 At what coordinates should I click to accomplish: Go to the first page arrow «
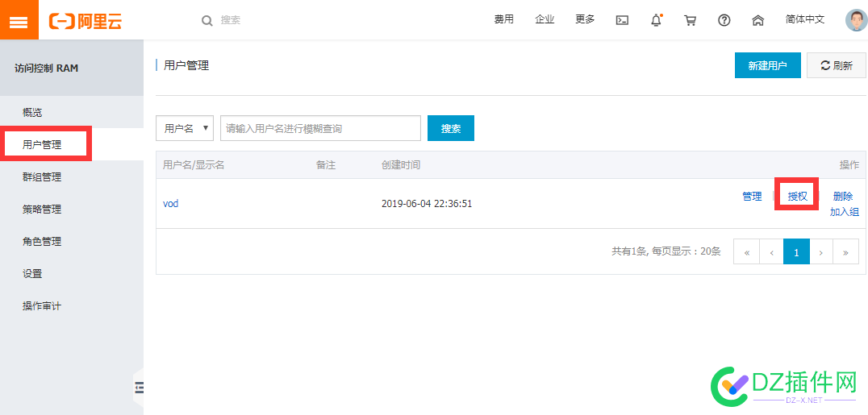pos(747,251)
